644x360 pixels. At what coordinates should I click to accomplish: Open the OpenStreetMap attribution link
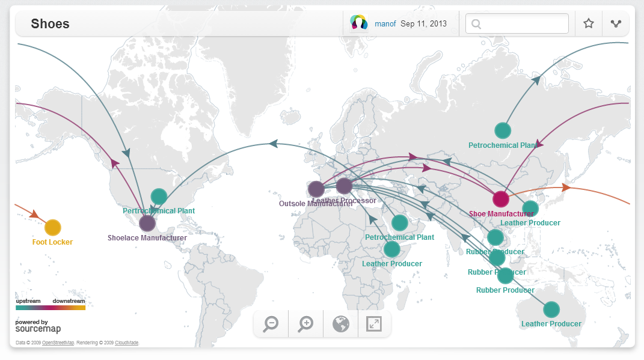[58, 343]
